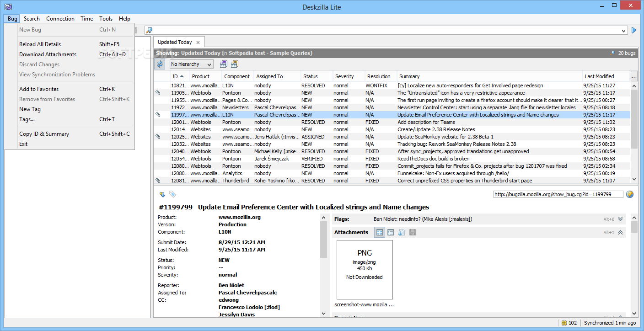Close the Updated Today tab
Image resolution: width=644 pixels, height=331 pixels.
click(x=198, y=43)
